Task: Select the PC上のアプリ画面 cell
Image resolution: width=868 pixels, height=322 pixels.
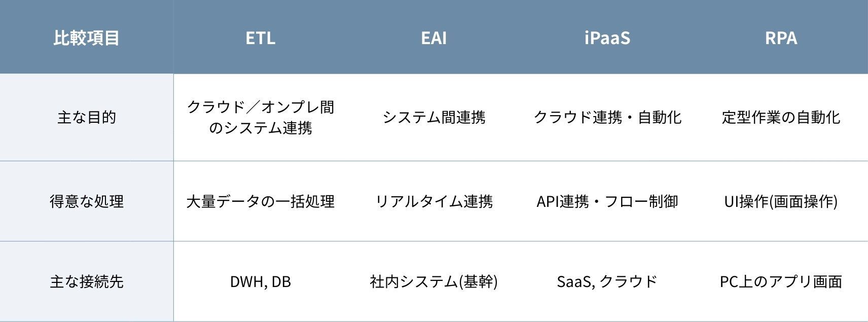Action: (781, 282)
